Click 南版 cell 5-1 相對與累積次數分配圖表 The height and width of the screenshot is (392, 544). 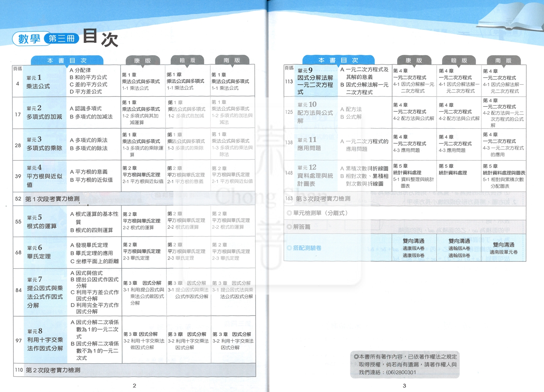coord(504,183)
